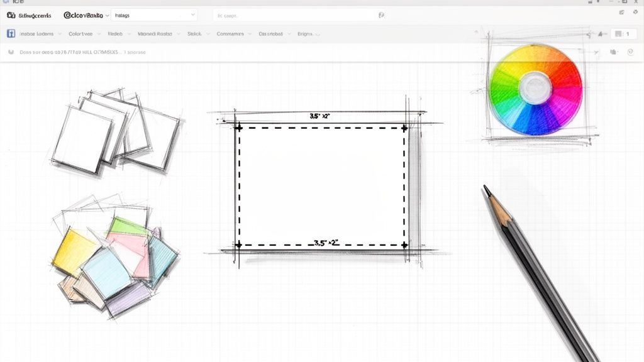
Task: Pick a color from the rainbow color wheel
Action: point(553,69)
